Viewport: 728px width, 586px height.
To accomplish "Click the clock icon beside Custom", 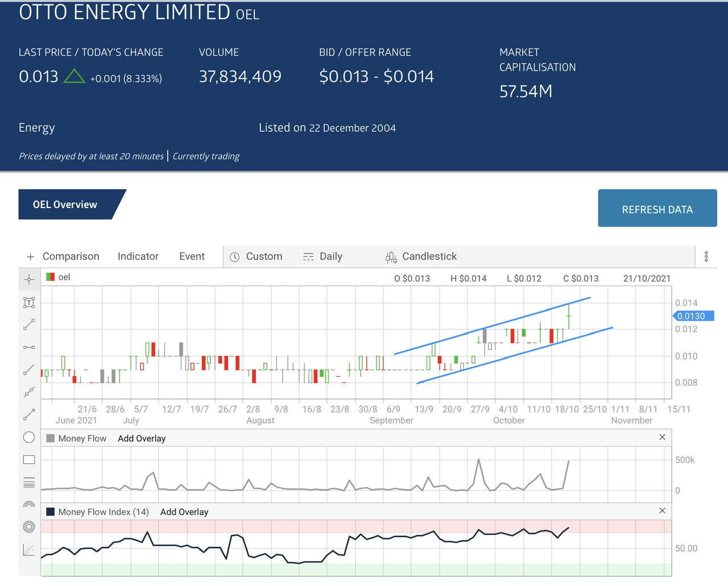I will click(235, 256).
